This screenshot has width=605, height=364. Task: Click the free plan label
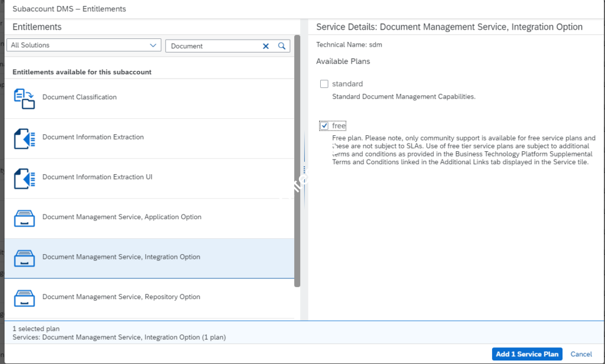tap(339, 126)
